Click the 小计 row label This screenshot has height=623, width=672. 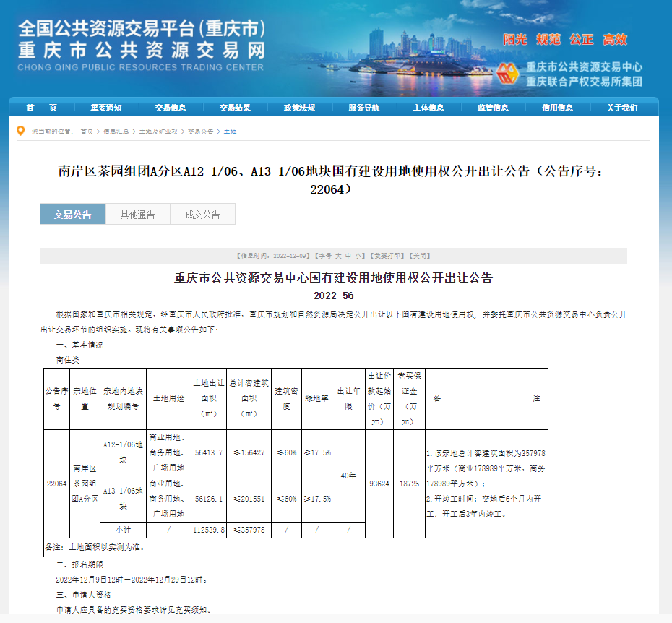[123, 530]
